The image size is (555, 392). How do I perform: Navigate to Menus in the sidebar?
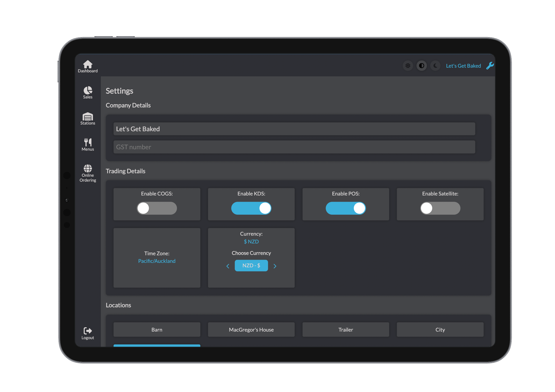click(87, 144)
